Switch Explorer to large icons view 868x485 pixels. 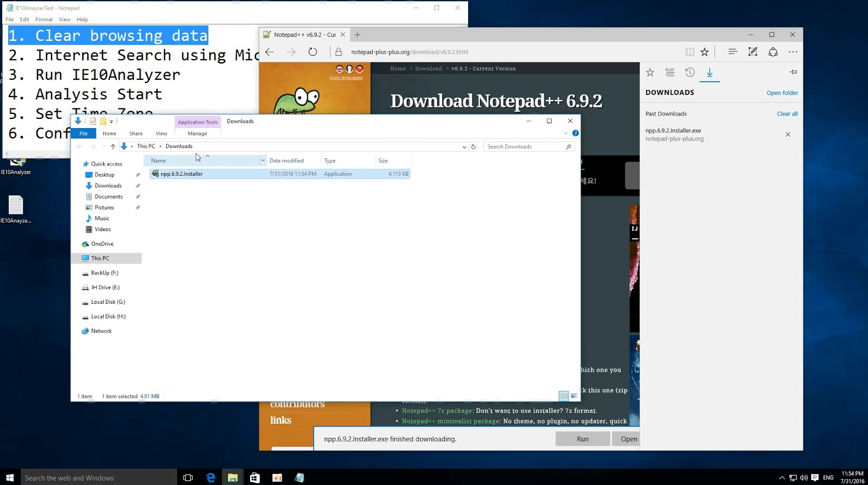click(x=574, y=396)
